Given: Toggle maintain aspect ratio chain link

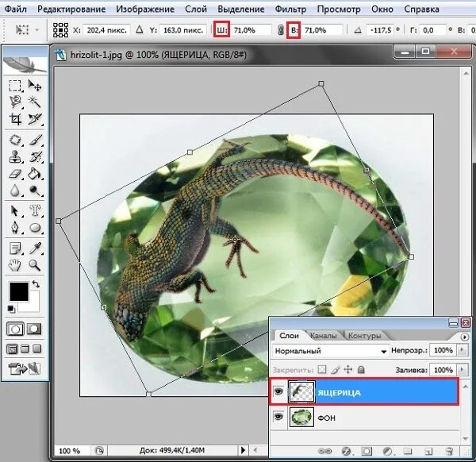Looking at the screenshot, I should tap(281, 29).
